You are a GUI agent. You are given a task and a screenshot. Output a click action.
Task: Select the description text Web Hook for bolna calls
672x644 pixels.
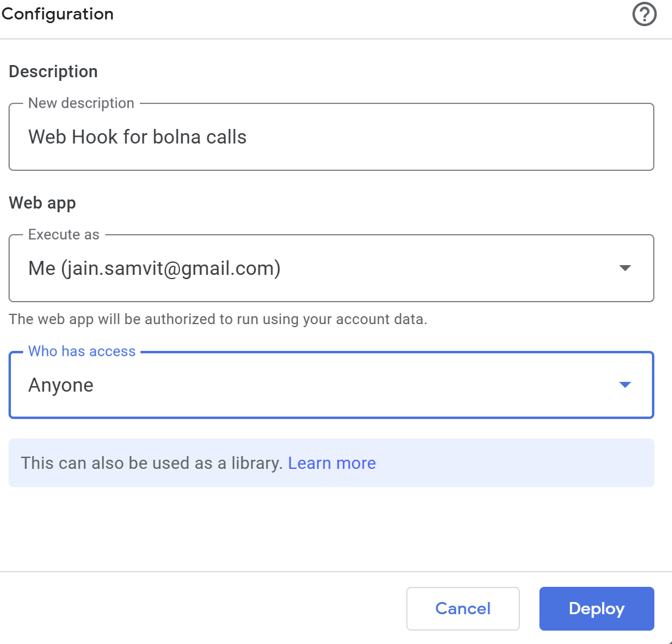pyautogui.click(x=137, y=136)
